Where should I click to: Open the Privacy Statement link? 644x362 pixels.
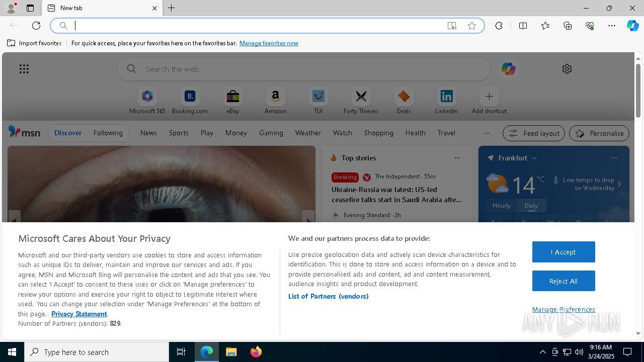pos(79,314)
